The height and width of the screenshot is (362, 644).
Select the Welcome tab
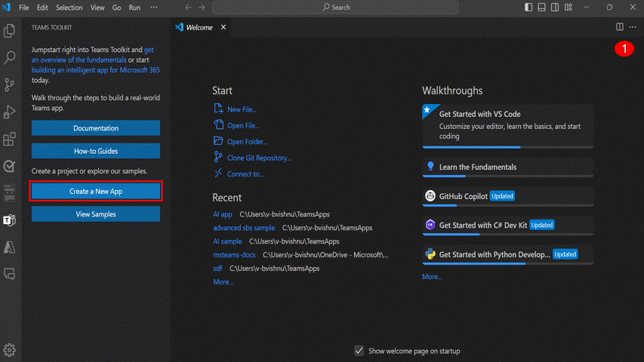pyautogui.click(x=199, y=27)
